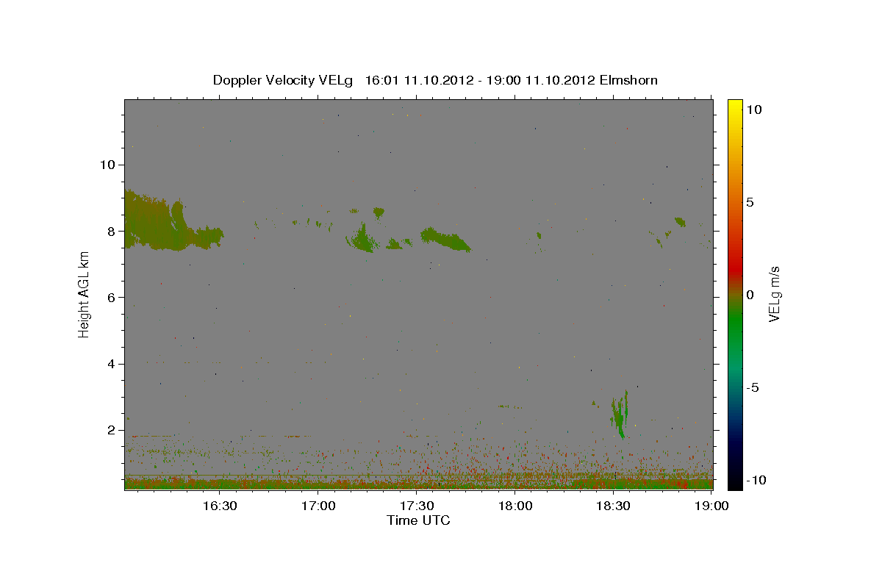This screenshot has width=882, height=588.
Task: Click the small echo near 18:50 at 8 km
Action: [680, 221]
